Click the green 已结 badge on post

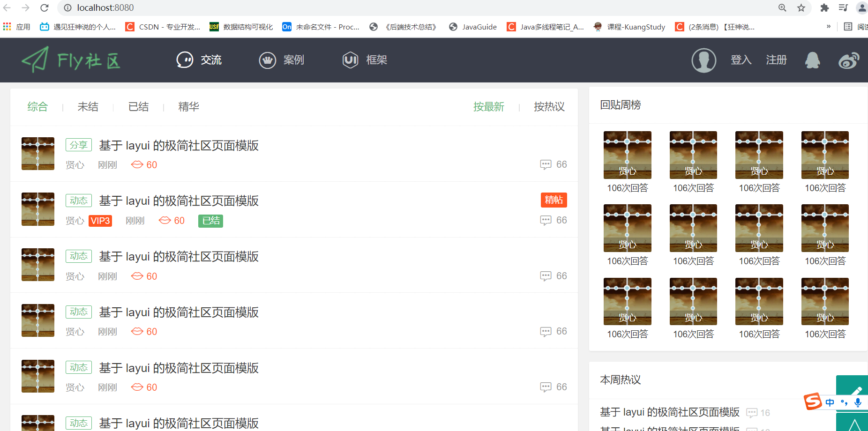point(211,221)
